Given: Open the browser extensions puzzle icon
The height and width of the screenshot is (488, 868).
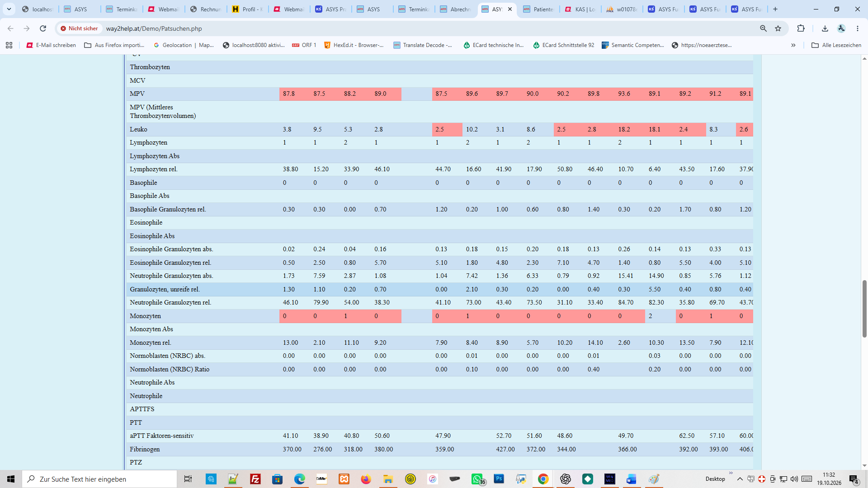Looking at the screenshot, I should tap(801, 28).
